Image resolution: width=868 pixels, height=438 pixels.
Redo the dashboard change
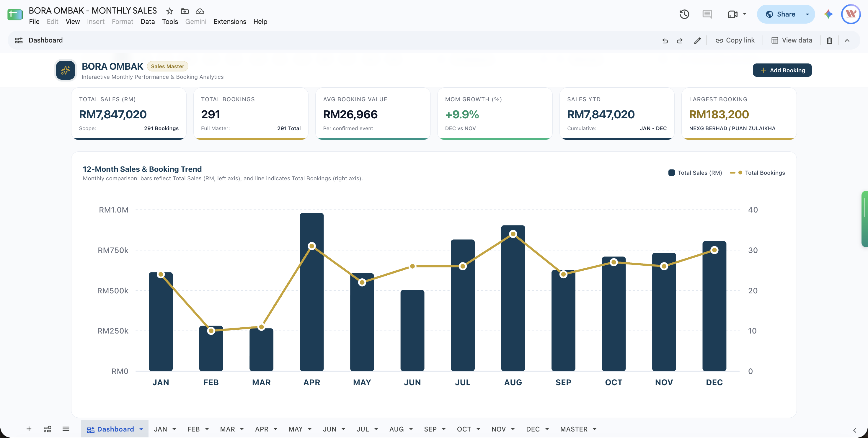(680, 40)
